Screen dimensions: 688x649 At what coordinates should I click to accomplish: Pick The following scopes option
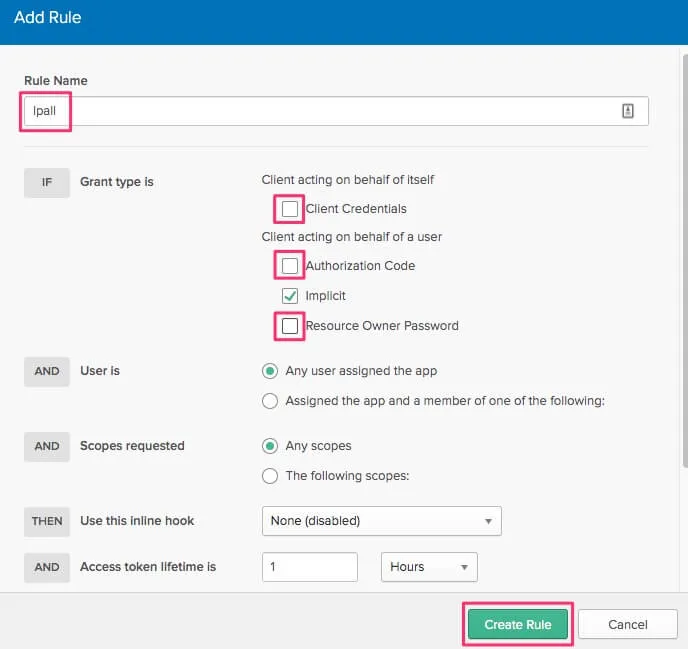click(270, 476)
